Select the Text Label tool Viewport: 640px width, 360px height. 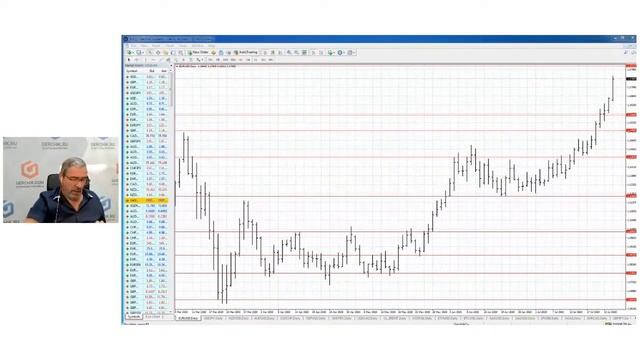[x=191, y=60]
